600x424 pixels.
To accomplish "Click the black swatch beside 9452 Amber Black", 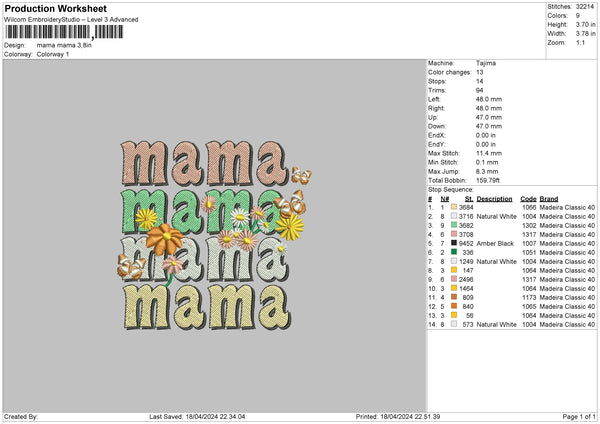I will click(x=454, y=243).
